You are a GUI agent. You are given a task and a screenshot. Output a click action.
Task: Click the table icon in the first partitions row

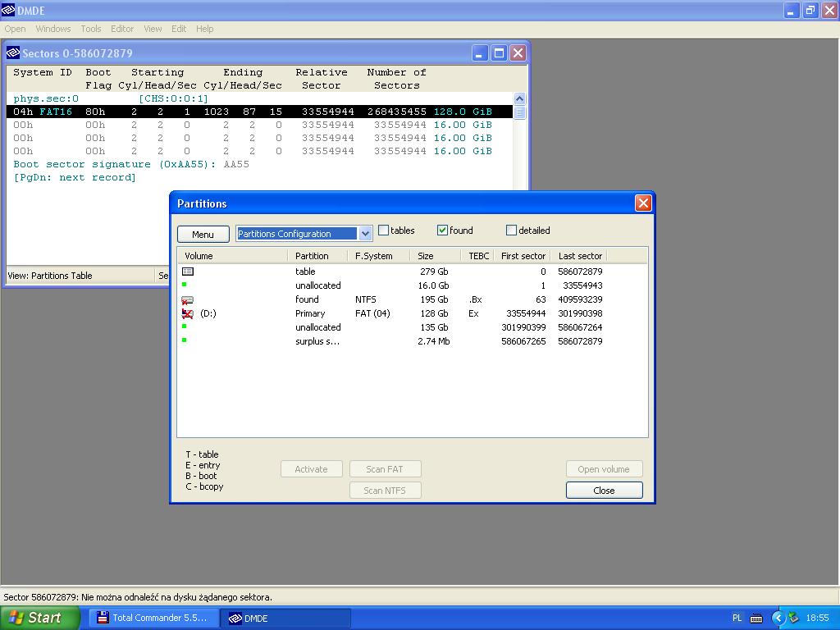(x=188, y=272)
